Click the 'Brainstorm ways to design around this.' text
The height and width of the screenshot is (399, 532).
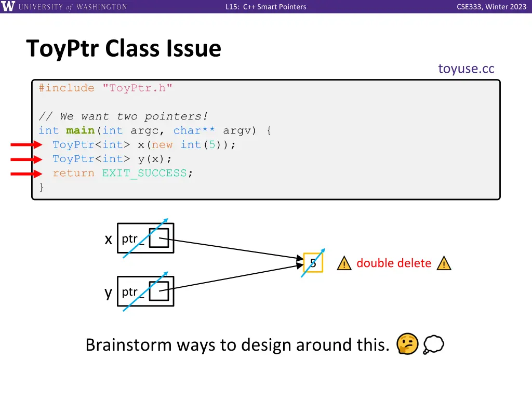tap(237, 345)
